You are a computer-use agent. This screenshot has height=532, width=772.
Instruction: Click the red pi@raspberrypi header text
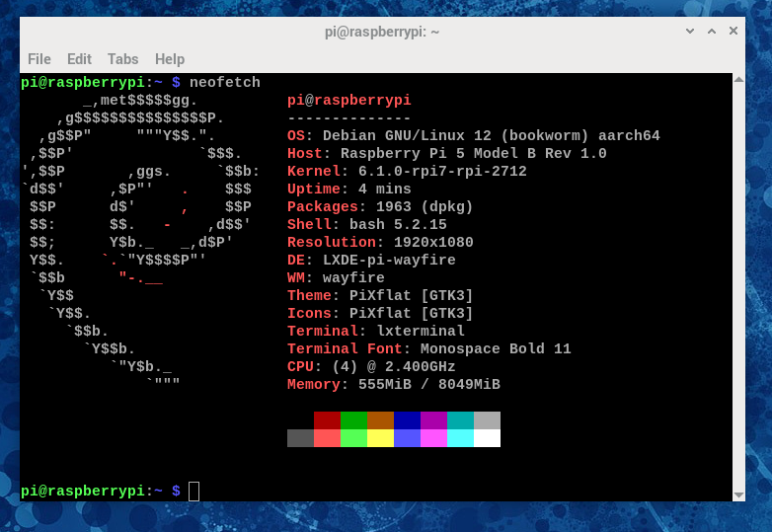pos(349,101)
